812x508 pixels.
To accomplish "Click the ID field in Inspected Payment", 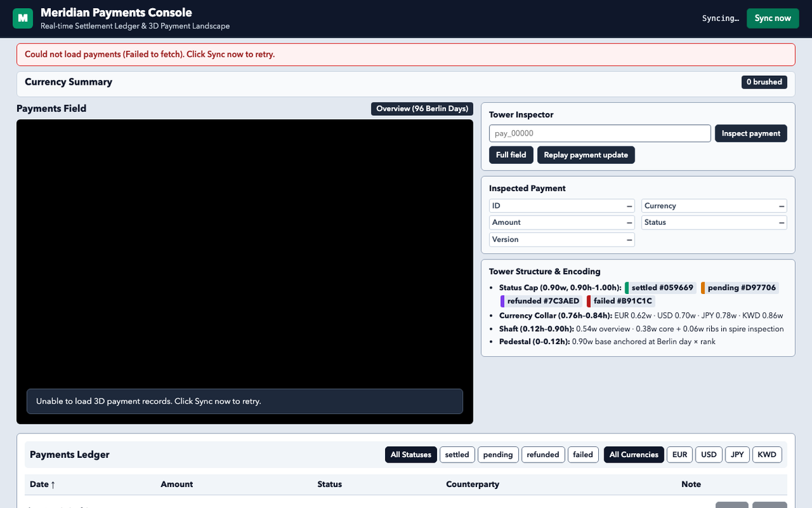I will point(562,206).
